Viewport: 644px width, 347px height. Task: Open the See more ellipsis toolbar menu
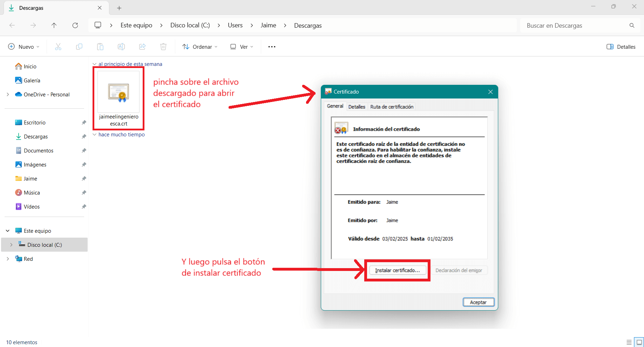pyautogui.click(x=272, y=46)
